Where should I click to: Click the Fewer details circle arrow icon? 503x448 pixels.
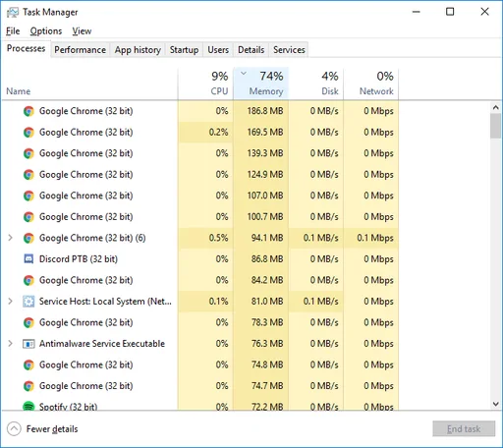tap(14, 428)
